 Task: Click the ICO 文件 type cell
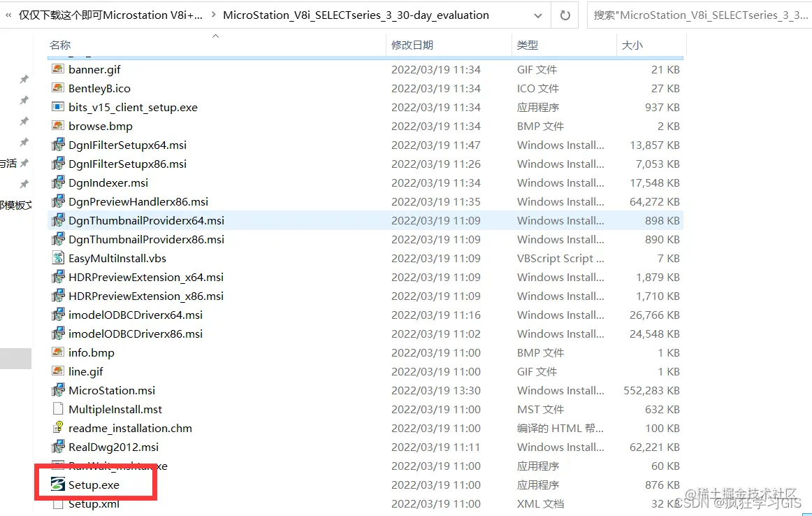[x=537, y=89]
